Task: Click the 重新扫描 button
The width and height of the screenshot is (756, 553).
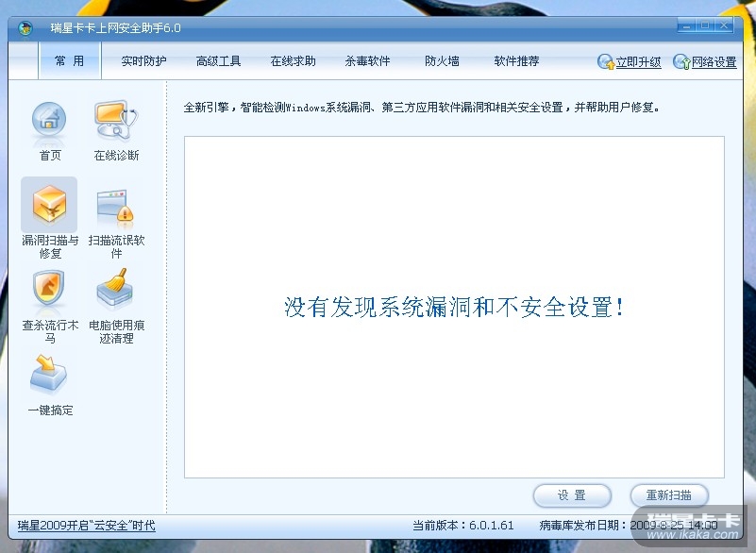Action: (x=669, y=495)
